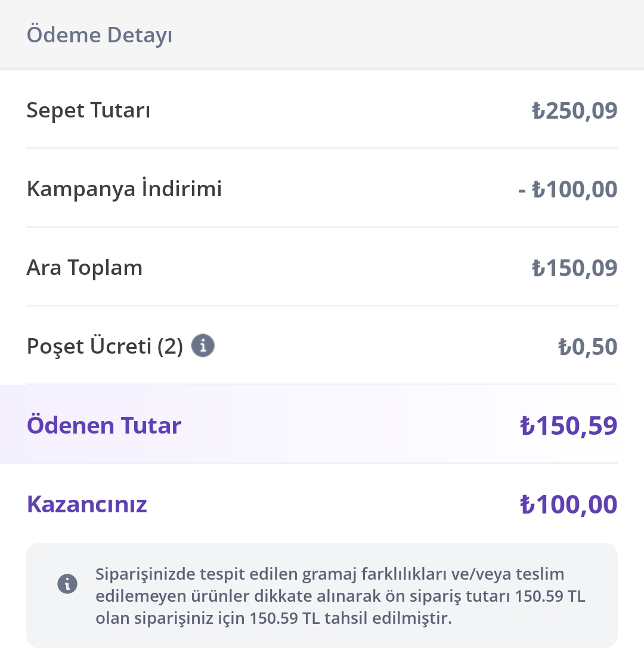This screenshot has height=659, width=644.
Task: Click the Ödenen Tutar label
Action: [104, 425]
